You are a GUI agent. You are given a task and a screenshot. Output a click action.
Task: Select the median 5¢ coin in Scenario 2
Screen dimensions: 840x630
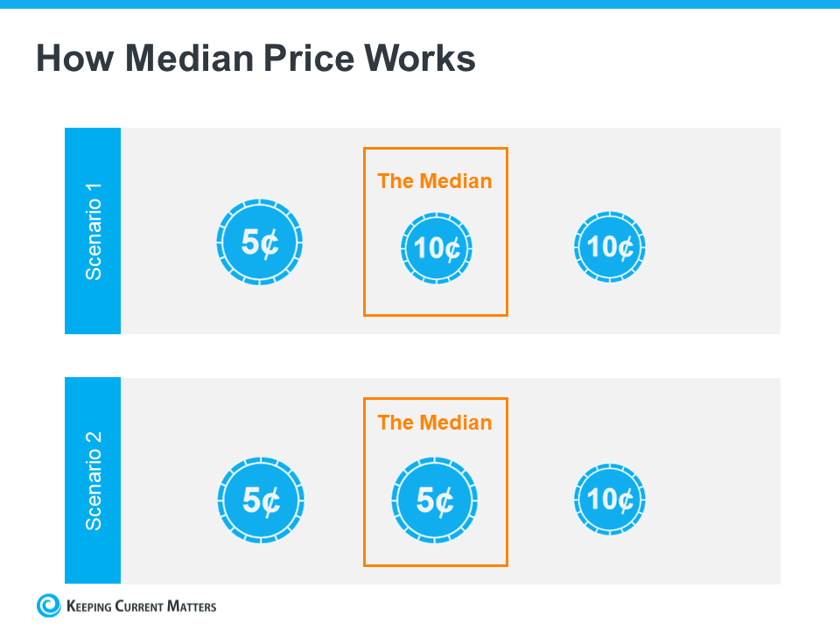point(435,500)
